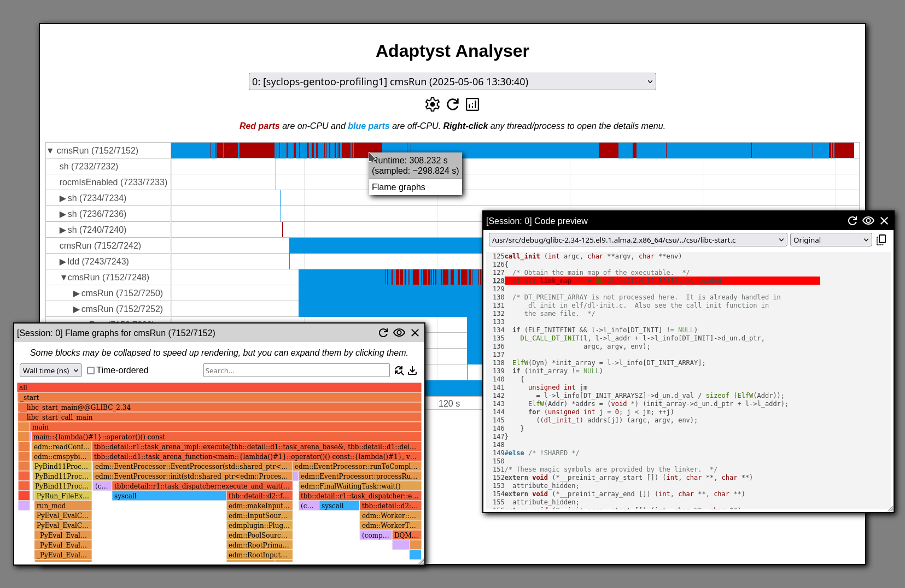Expand the cmsRun (7152/7250) row

coord(77,293)
